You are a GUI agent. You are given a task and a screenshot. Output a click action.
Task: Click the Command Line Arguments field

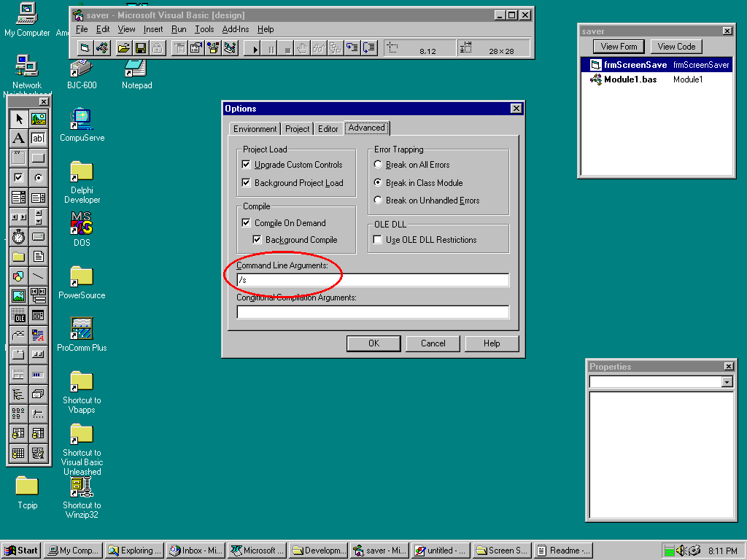[372, 280]
